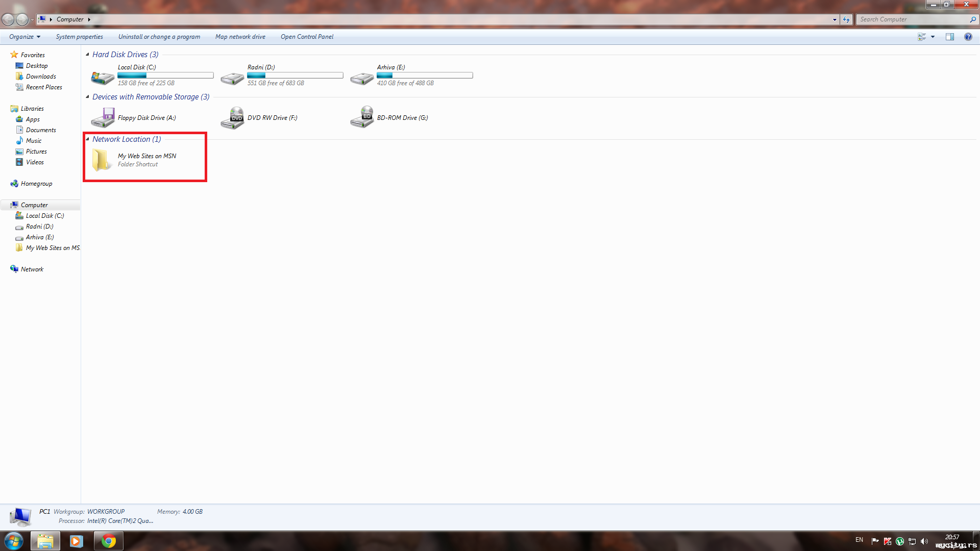980x551 pixels.
Task: Click in the Search Computer field
Action: (x=911, y=19)
